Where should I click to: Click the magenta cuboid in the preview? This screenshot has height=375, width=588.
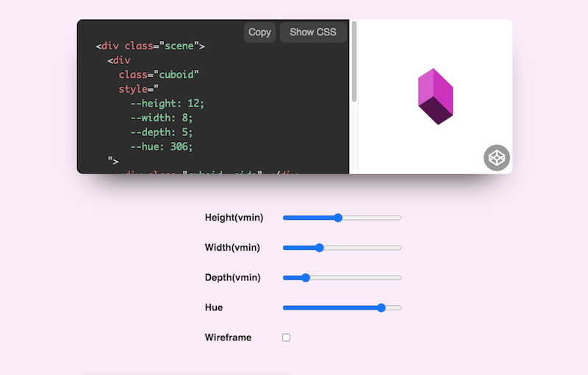(436, 96)
